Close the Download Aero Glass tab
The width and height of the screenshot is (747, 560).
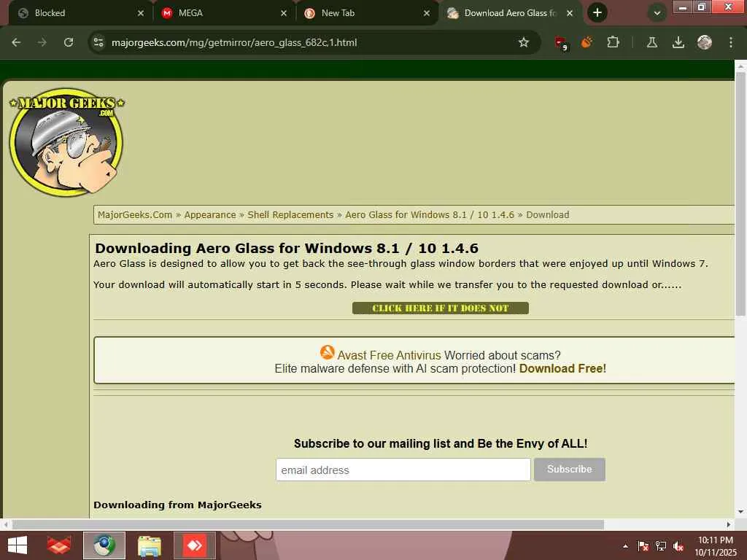569,13
